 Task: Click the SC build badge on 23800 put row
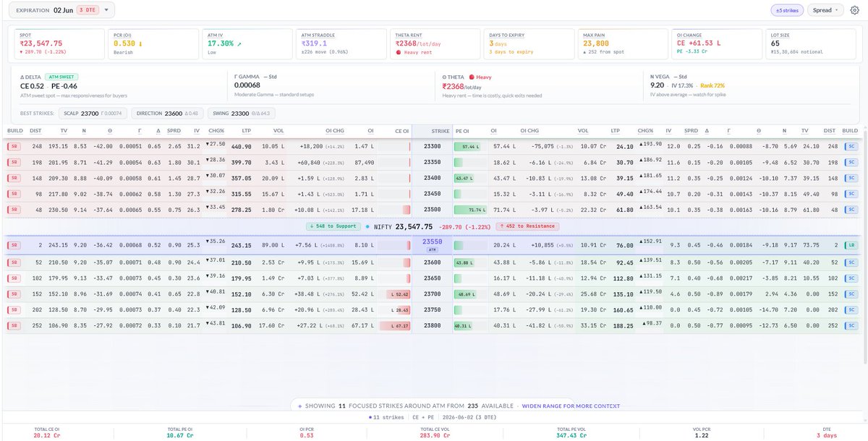point(851,326)
